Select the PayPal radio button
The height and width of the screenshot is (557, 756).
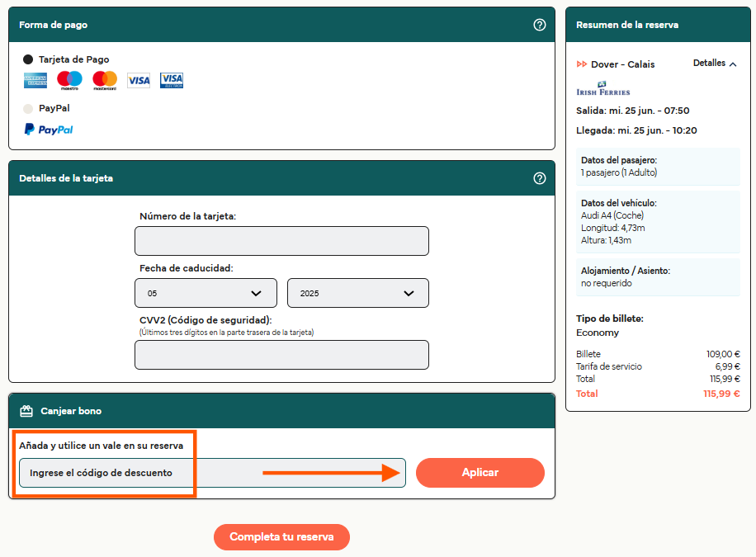point(28,108)
